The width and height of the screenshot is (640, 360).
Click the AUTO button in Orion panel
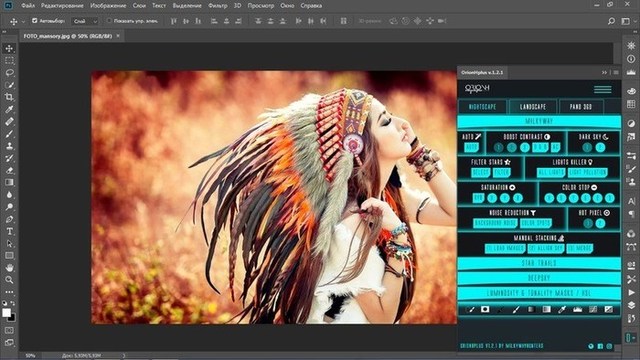coord(471,147)
